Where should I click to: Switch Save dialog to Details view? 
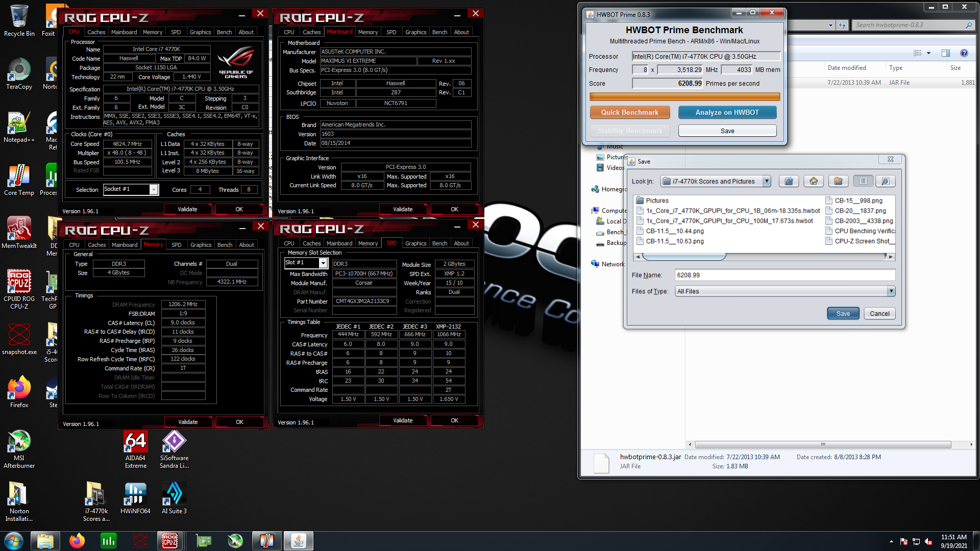pos(886,181)
